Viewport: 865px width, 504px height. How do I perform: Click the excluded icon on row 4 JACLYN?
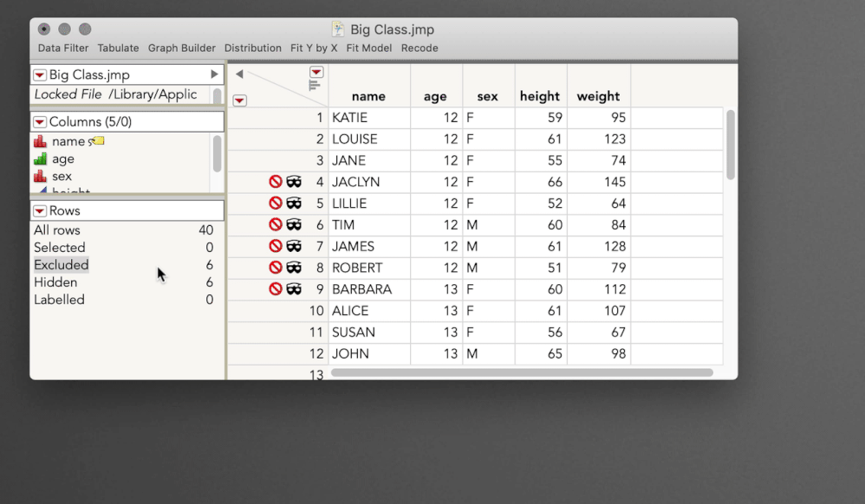coord(276,181)
